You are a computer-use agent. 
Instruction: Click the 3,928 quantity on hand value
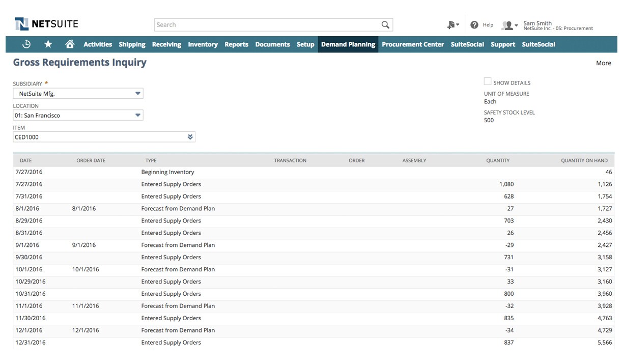(605, 306)
